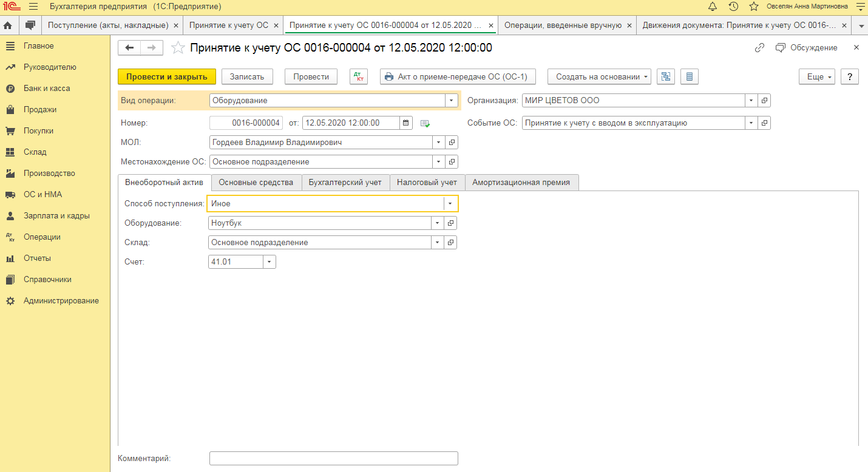
Task: Open the Создать на основании dropdown
Action: click(598, 76)
